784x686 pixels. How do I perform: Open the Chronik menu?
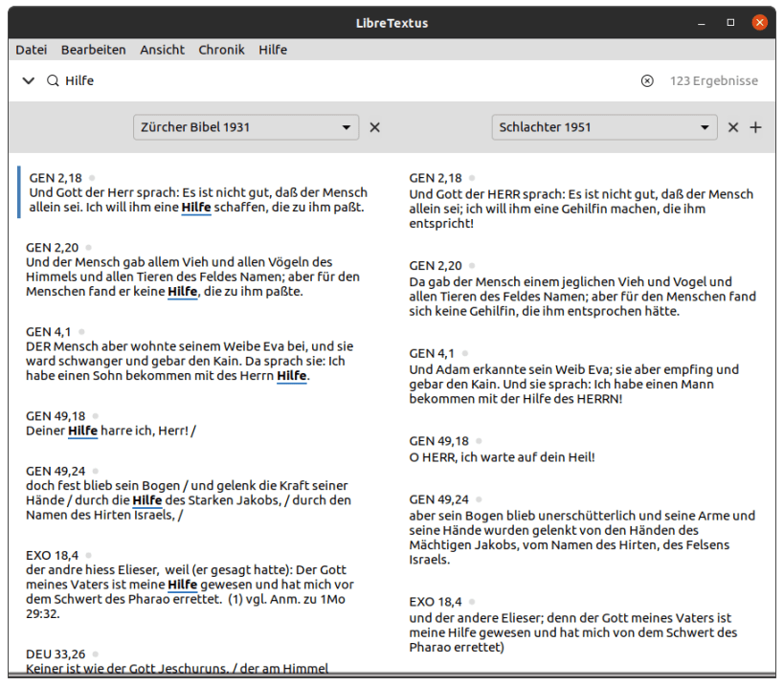[221, 50]
